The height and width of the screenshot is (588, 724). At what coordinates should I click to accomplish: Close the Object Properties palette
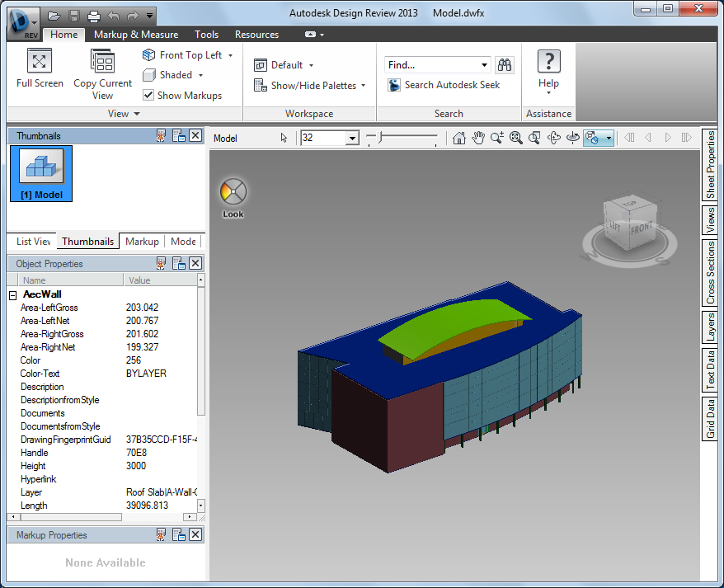[x=195, y=263]
